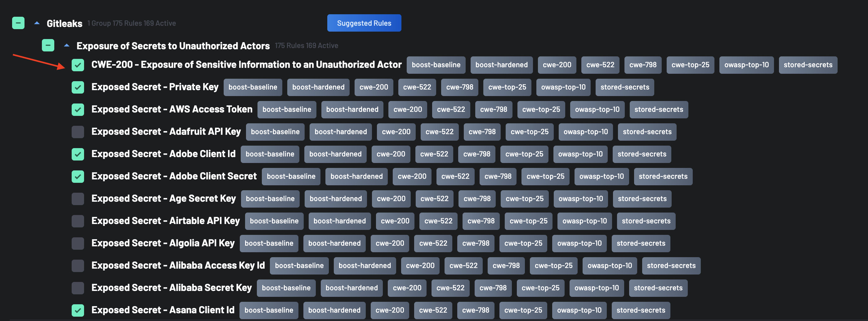Enable Exposed Secret - Algolia API Key

pyautogui.click(x=78, y=243)
